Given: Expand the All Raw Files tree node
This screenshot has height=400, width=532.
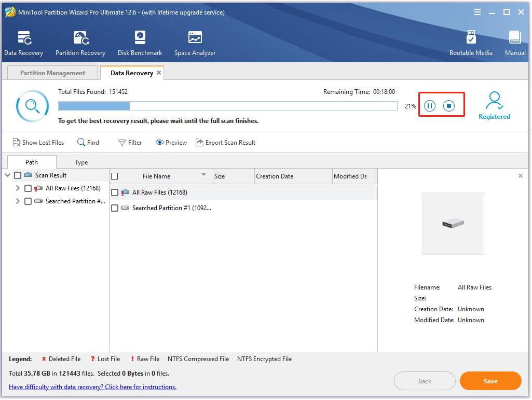Looking at the screenshot, I should pos(18,188).
